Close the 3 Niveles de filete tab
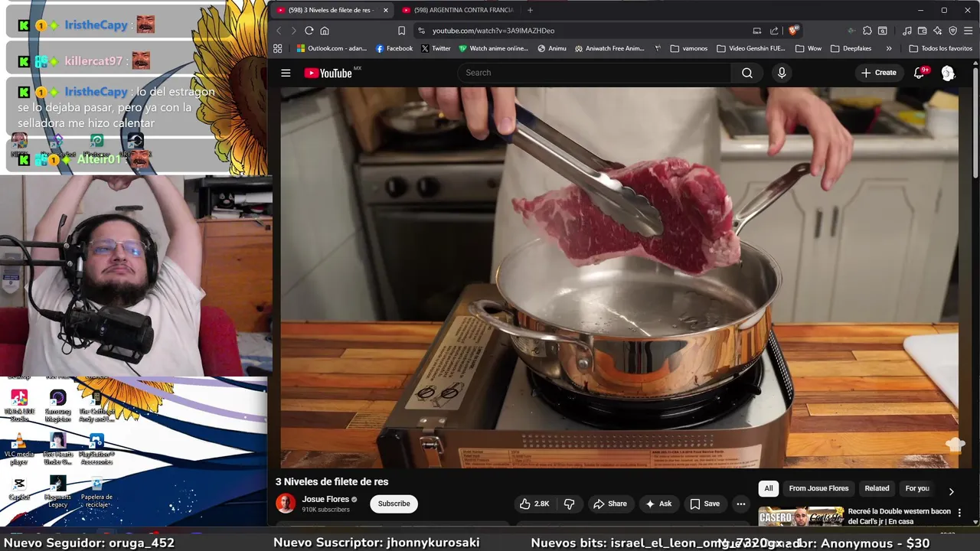Viewport: 980px width, 551px height. pos(386,10)
